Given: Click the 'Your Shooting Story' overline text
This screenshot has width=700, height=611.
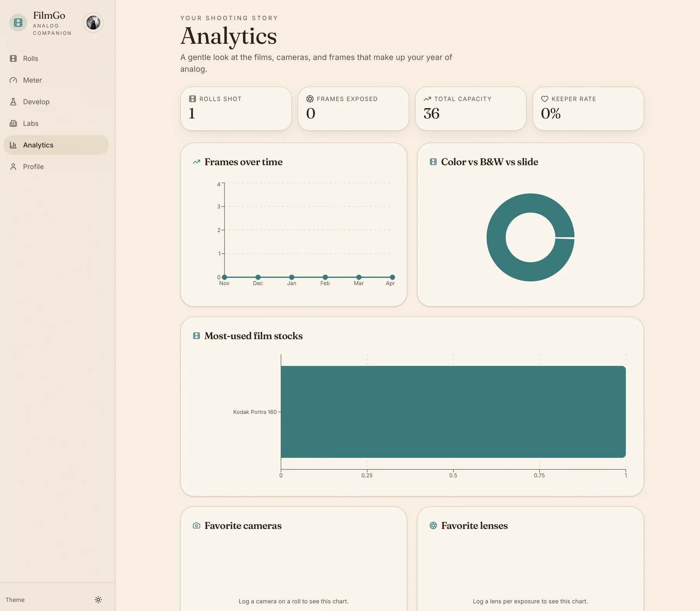Looking at the screenshot, I should pyautogui.click(x=229, y=18).
